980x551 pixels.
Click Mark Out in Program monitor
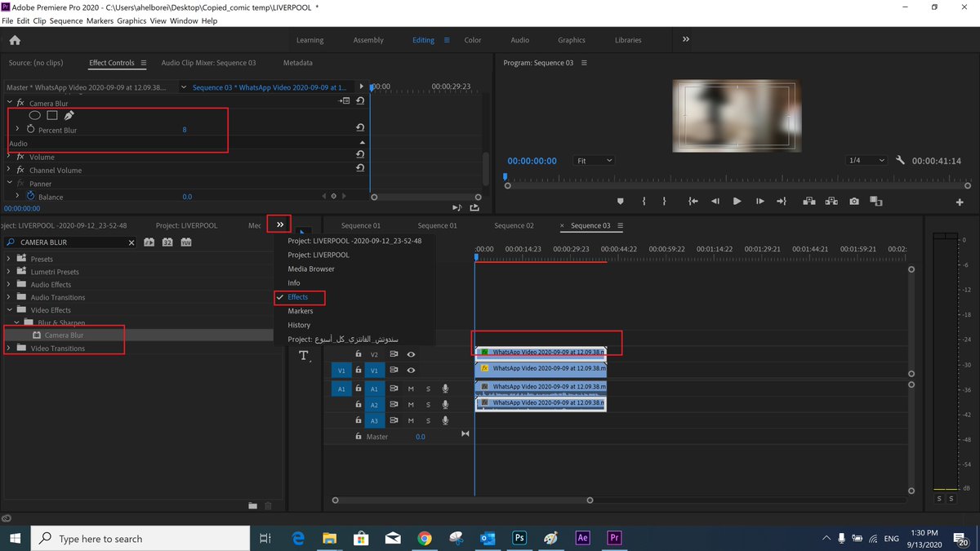click(664, 201)
